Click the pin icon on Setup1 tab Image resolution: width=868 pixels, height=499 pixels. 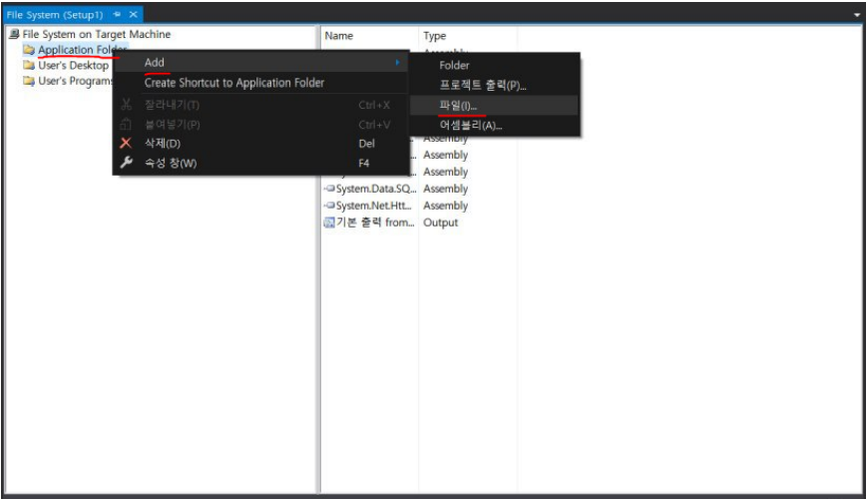(x=117, y=14)
